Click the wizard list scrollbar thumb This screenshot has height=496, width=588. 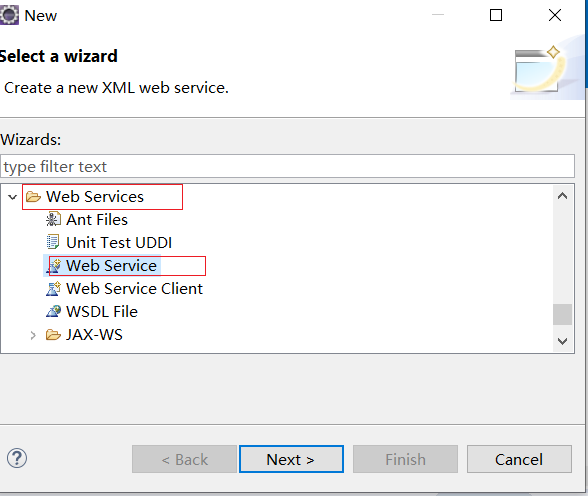(562, 315)
